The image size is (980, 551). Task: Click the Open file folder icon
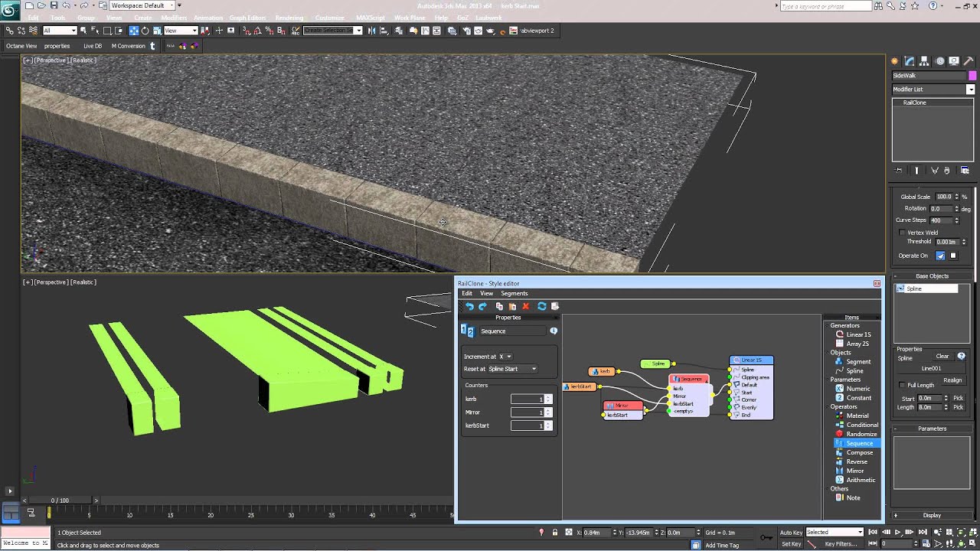pyautogui.click(x=41, y=5)
